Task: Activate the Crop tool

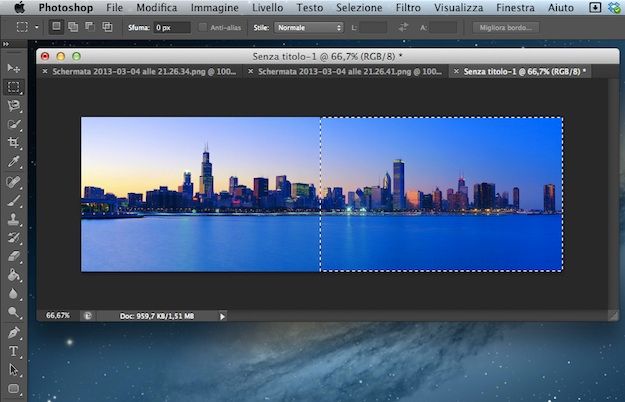Action: pos(14,142)
